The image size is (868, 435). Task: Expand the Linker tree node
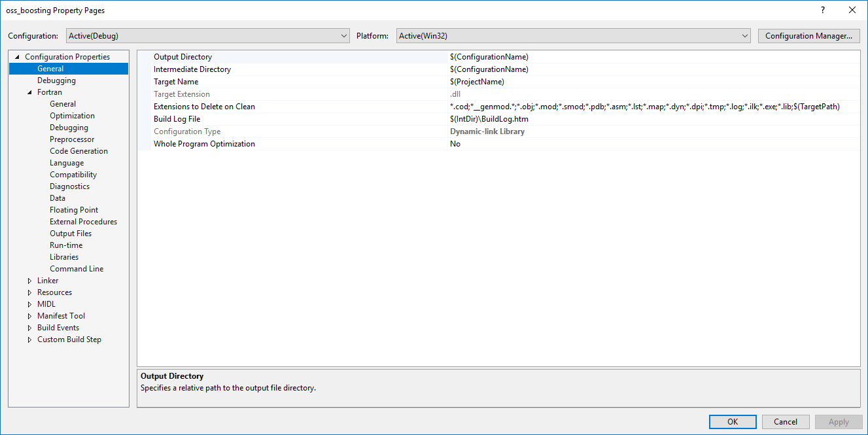point(29,281)
